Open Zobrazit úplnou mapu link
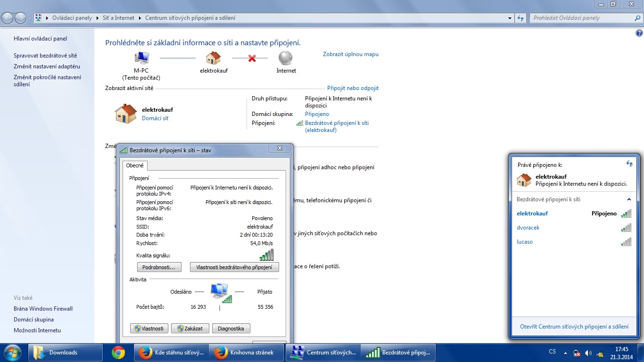The width and height of the screenshot is (644, 362). coord(350,54)
